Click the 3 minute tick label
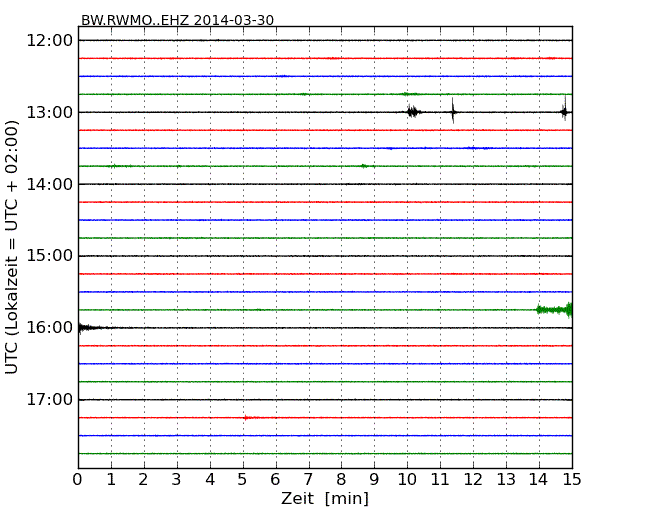 pos(177,480)
